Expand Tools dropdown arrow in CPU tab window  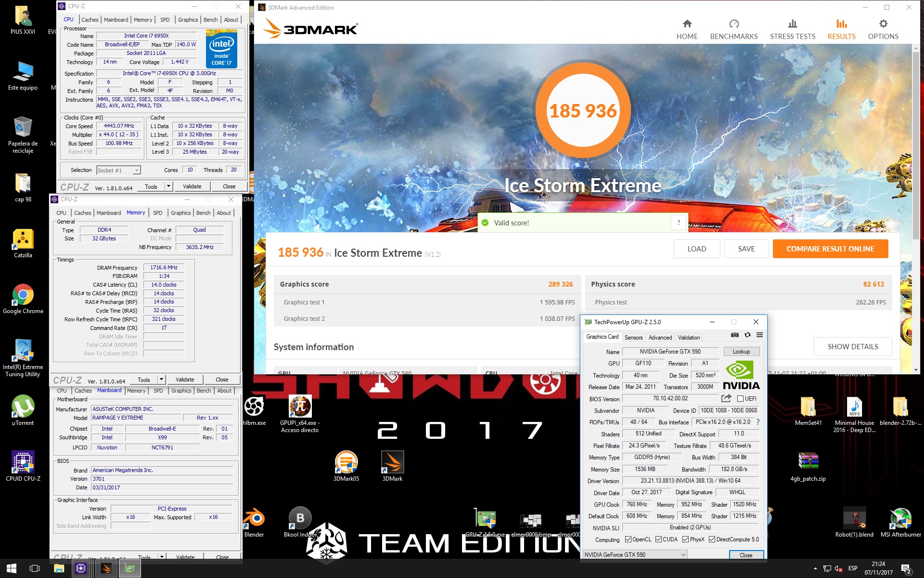(x=168, y=186)
